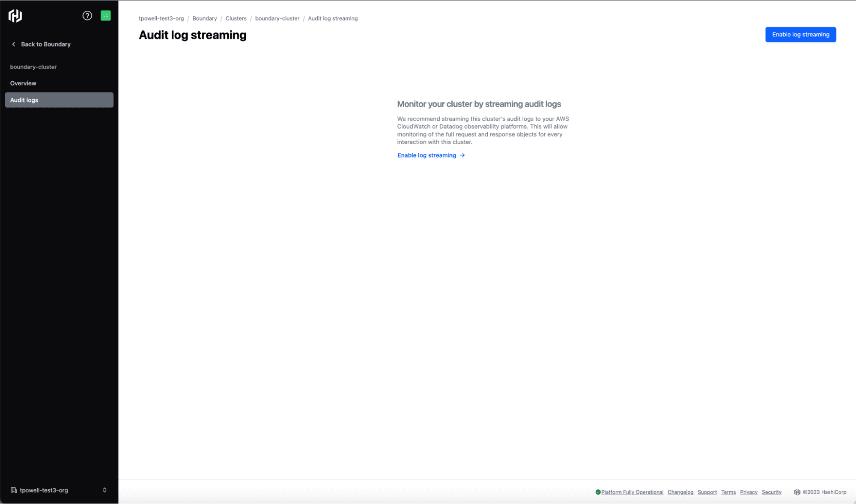
Task: Select the boundary-cluster breadcrumb link
Action: 277,18
